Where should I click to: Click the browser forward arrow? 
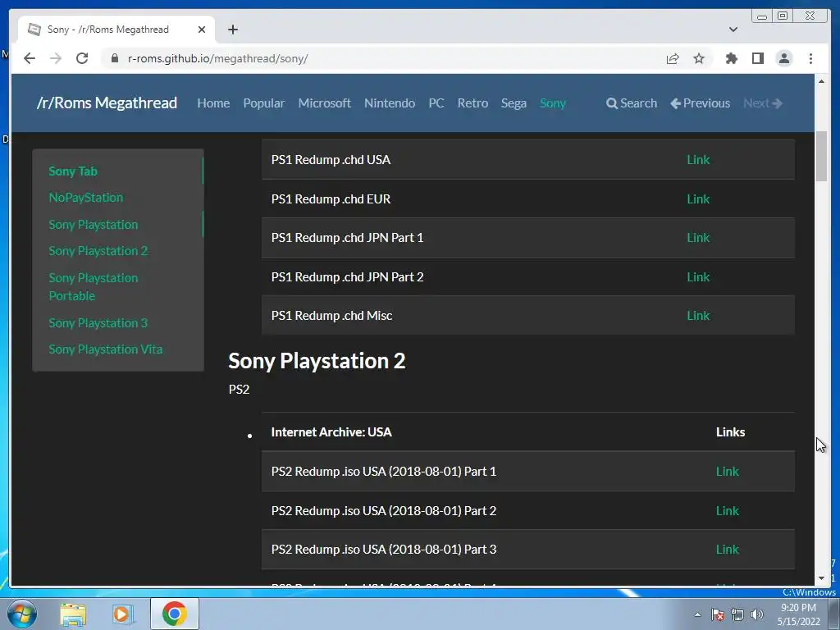click(x=56, y=58)
